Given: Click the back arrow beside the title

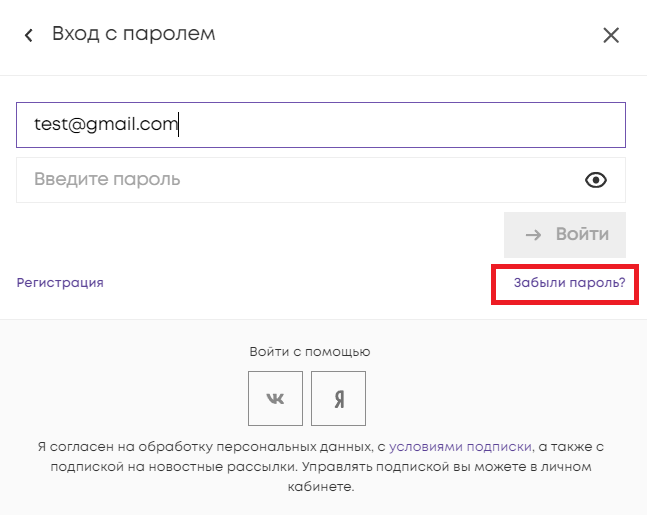Looking at the screenshot, I should click(x=29, y=36).
